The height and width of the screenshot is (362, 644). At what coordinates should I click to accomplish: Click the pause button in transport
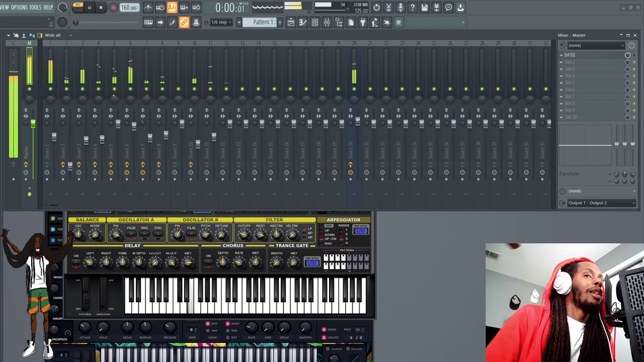click(x=90, y=8)
